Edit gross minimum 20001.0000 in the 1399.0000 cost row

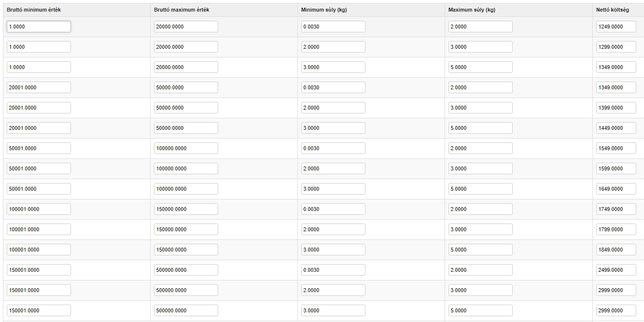39,108
